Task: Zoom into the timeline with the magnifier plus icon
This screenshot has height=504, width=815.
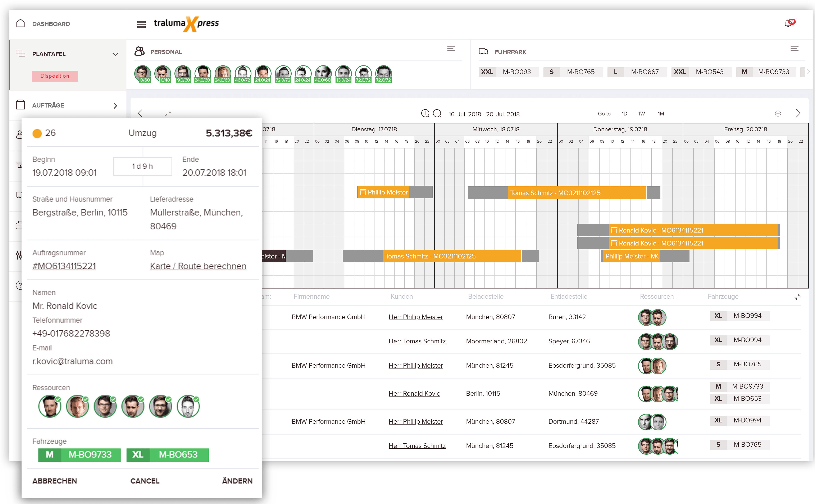Action: tap(425, 113)
